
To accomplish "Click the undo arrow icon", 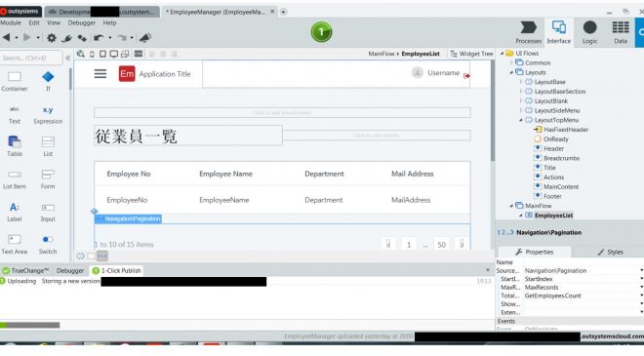I will coord(99,38).
